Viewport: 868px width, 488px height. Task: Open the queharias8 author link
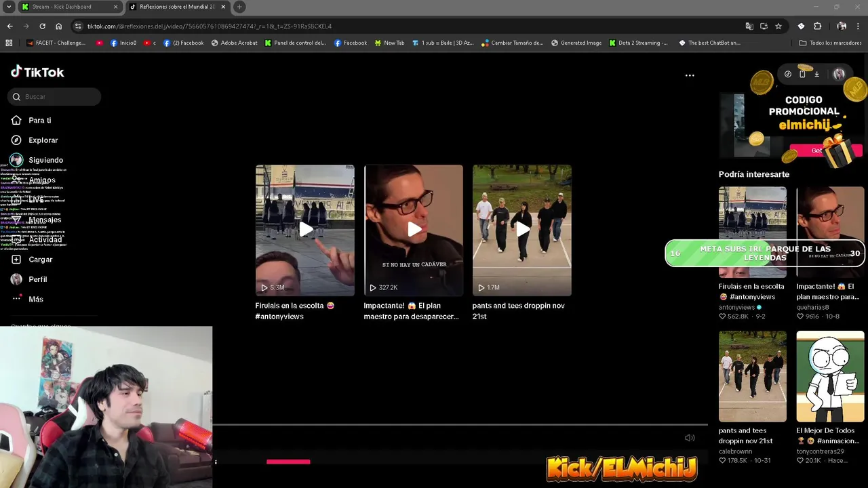coord(813,307)
